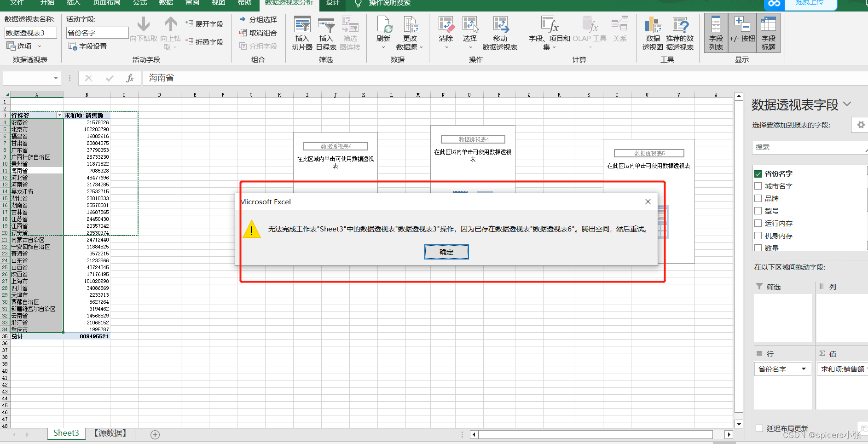Click formula bar showing 海南省

coord(506,78)
